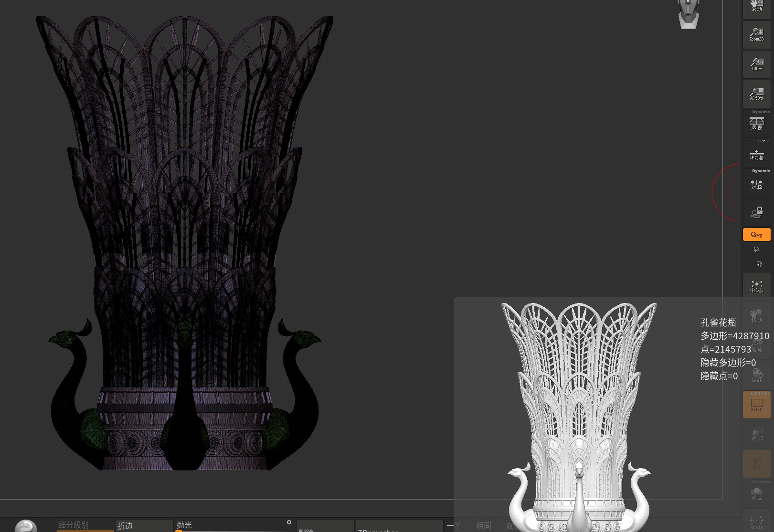
Task: Click the 一半 half option
Action: click(454, 526)
